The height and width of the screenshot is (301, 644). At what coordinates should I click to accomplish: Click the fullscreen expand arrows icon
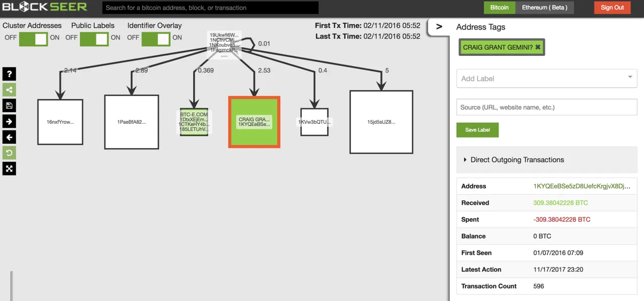click(x=9, y=169)
